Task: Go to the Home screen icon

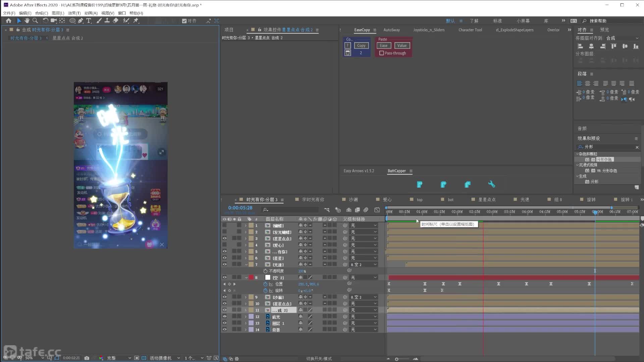Action: click(x=8, y=21)
